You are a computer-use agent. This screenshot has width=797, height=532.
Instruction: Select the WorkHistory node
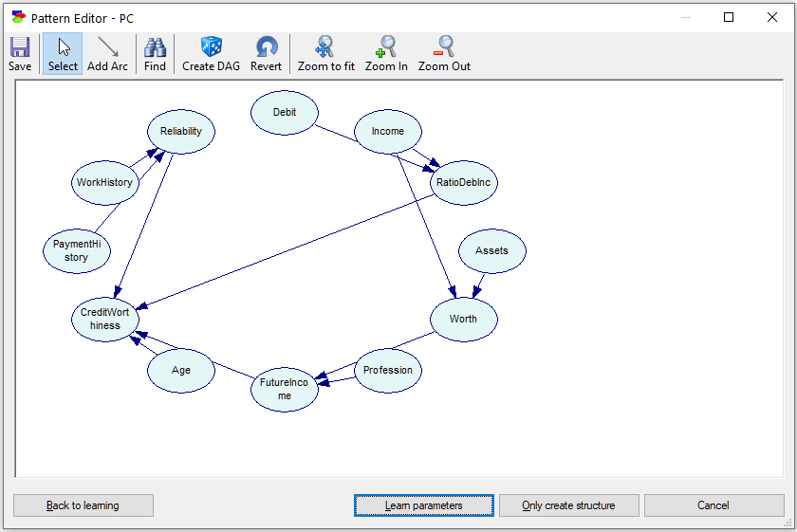pyautogui.click(x=105, y=183)
